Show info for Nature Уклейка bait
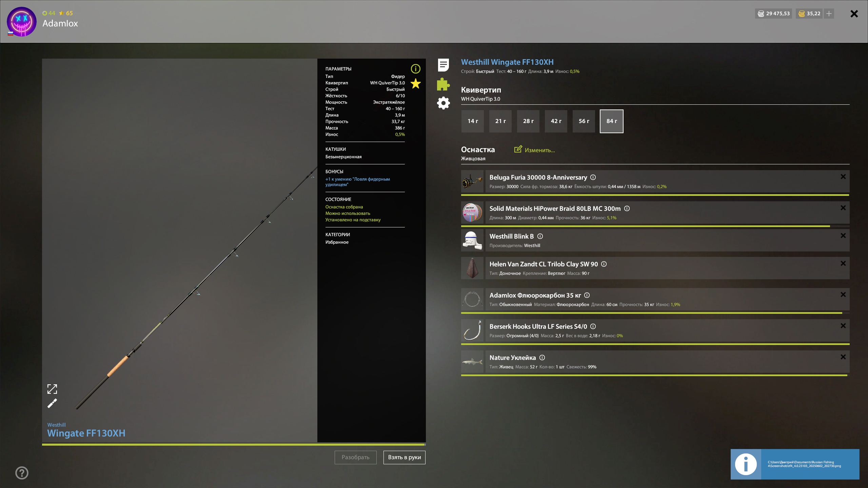This screenshot has width=868, height=488. [x=542, y=358]
